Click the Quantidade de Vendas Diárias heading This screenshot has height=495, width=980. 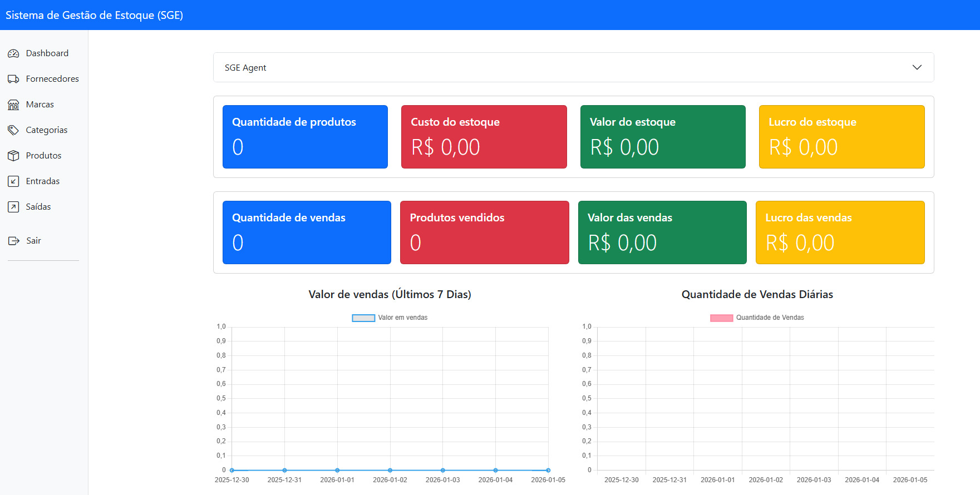click(x=757, y=294)
